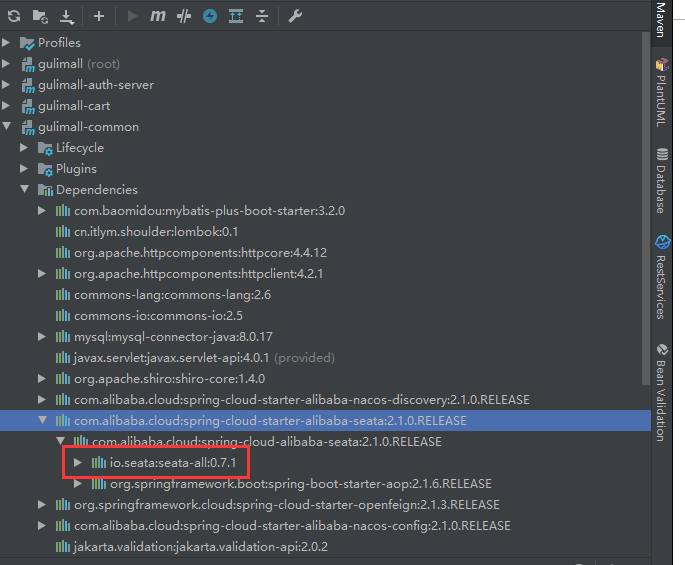Select io.seata:seata-all:0.7.1 text

[173, 463]
